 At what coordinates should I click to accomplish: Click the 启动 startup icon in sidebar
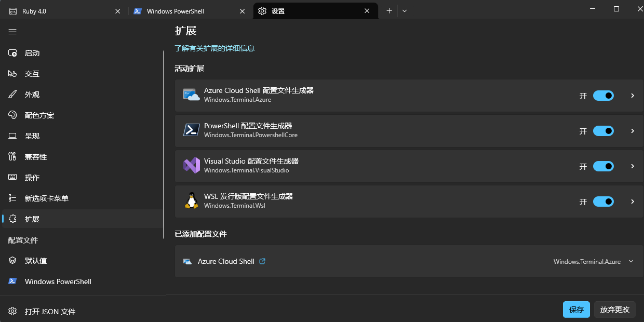(x=13, y=53)
